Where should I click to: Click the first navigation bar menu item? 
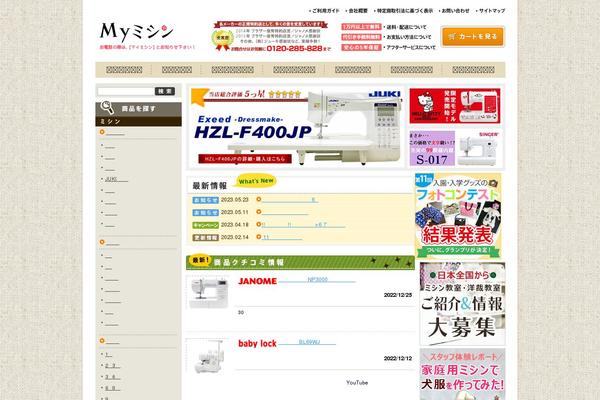[x=124, y=70]
